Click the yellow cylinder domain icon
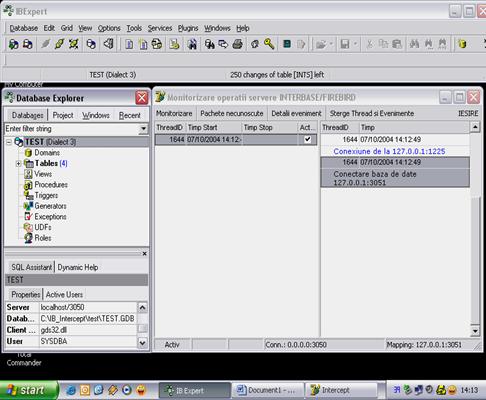486x400 pixels. [x=462, y=44]
